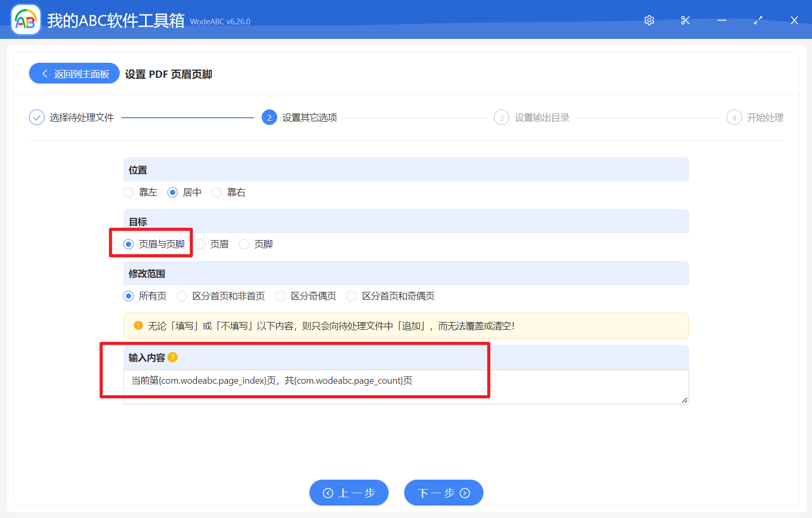The width and height of the screenshot is (812, 518).
Task: Click the scissors screenshot icon in title bar
Action: pyautogui.click(x=685, y=20)
